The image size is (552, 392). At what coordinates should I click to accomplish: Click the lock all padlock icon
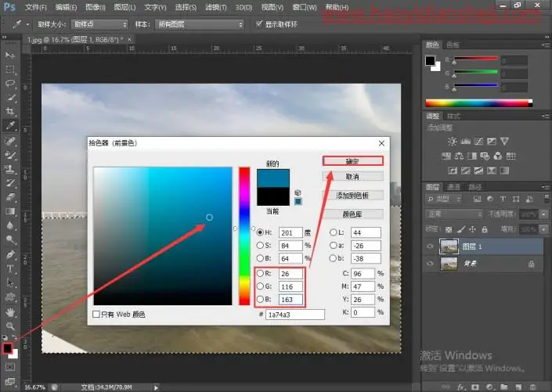485,229
